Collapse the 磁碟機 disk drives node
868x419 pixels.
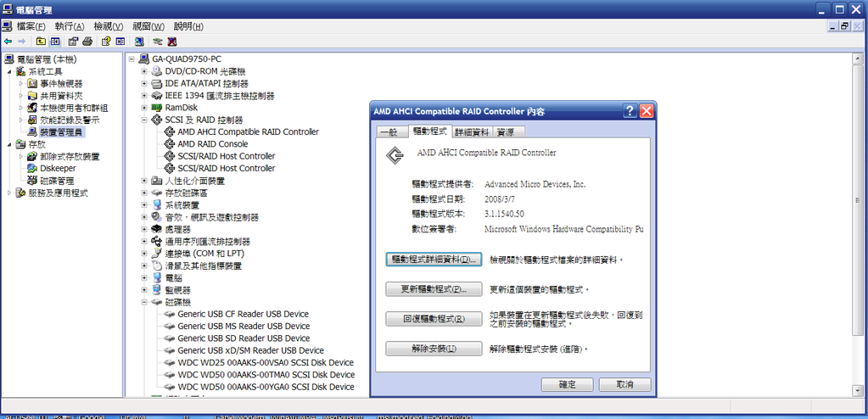point(144,302)
